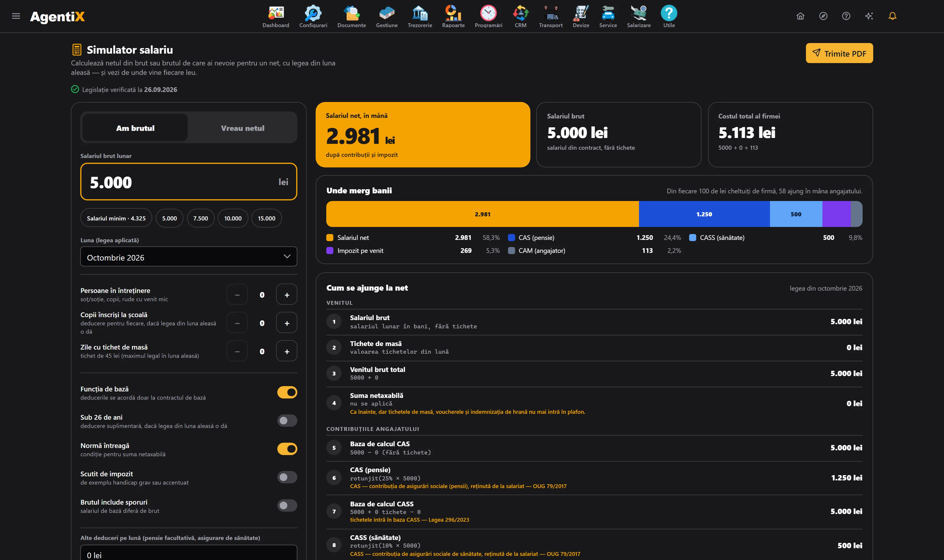Open the Utile help module
944x560 pixels.
coord(669,17)
